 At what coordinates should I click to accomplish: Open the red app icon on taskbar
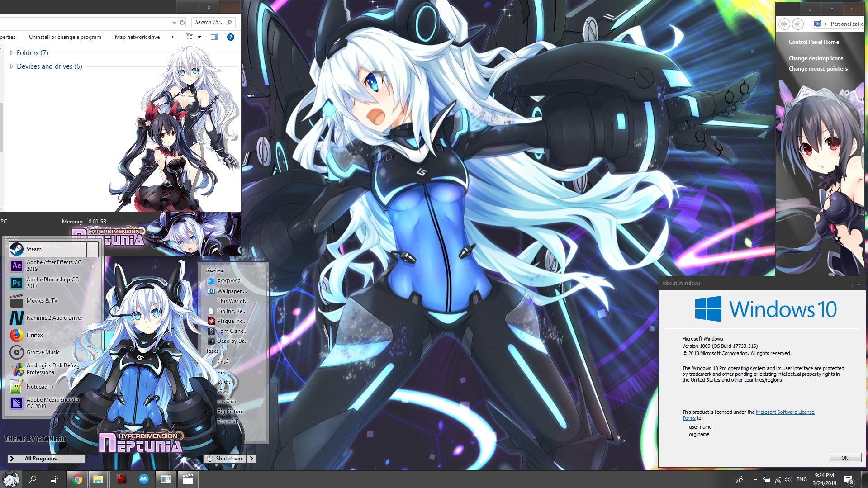click(121, 479)
